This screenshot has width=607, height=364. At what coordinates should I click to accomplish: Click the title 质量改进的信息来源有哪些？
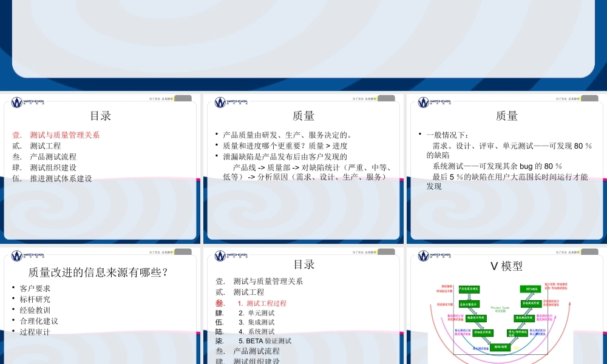tap(98, 272)
